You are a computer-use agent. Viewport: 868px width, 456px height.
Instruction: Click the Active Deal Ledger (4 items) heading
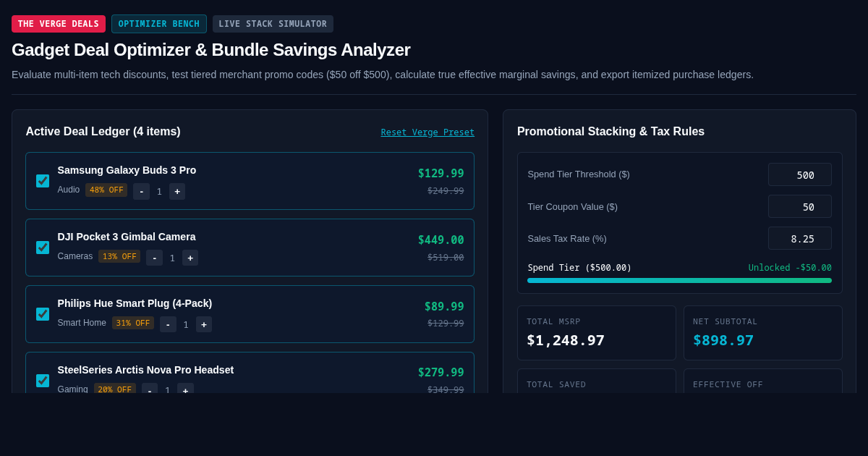[x=103, y=132]
